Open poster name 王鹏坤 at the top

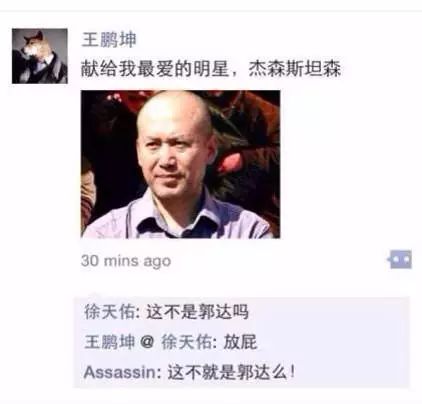(x=109, y=40)
